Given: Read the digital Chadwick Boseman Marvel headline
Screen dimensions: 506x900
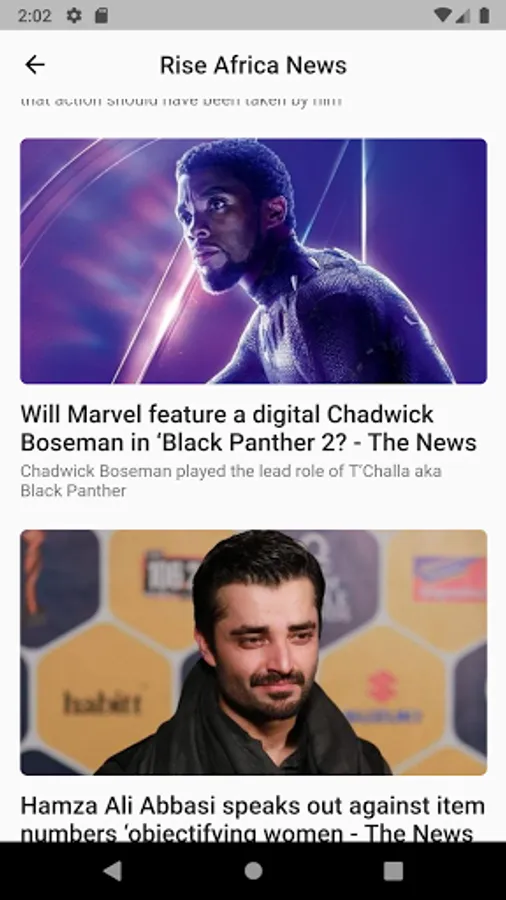Looking at the screenshot, I should [248, 428].
